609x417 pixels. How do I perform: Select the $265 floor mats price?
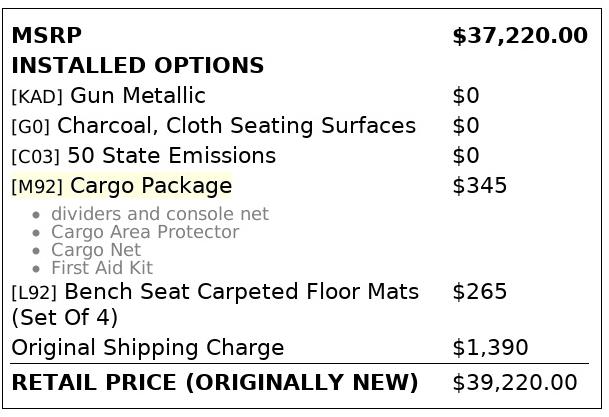click(x=480, y=292)
